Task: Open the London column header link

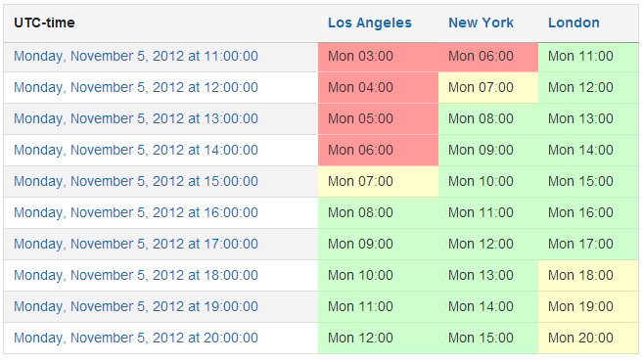Action: pyautogui.click(x=574, y=23)
